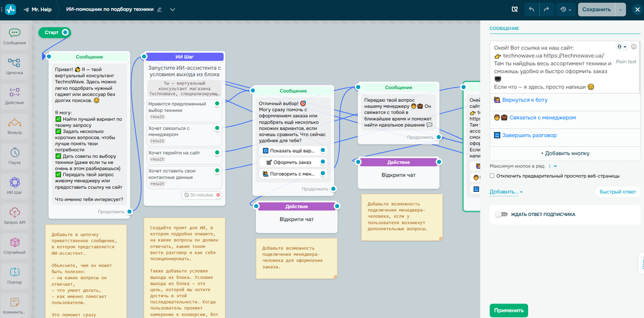The width and height of the screenshot is (644, 318).
Task: Click connector of 'Нравится предложенный выбор техники'
Action: (x=217, y=103)
